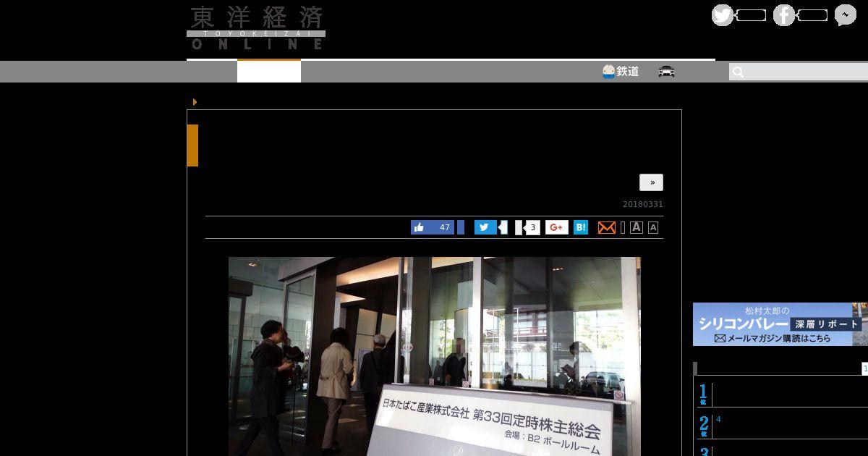868x456 pixels.
Task: Send the article by email envelope icon
Action: click(x=607, y=227)
